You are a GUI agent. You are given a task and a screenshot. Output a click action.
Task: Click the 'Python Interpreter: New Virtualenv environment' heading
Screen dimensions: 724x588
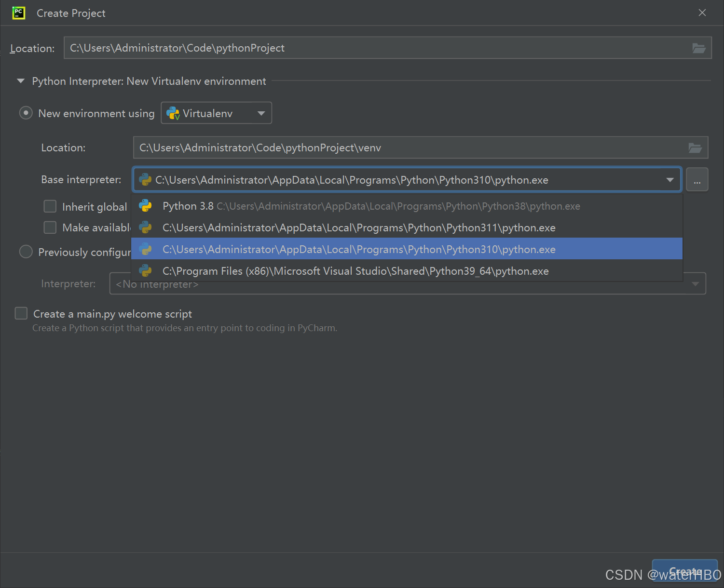click(149, 81)
